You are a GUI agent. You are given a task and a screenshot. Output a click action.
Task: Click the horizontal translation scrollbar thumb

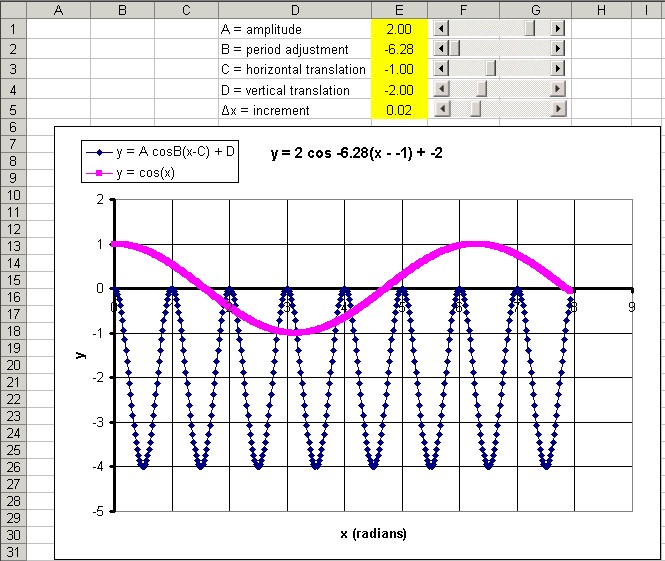[491, 69]
